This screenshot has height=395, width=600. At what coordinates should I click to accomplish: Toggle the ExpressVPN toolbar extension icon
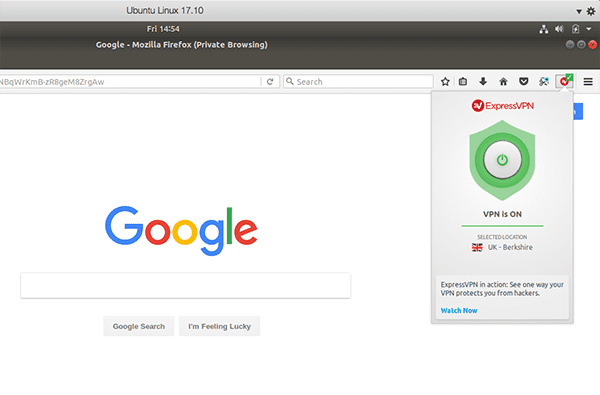pos(564,81)
